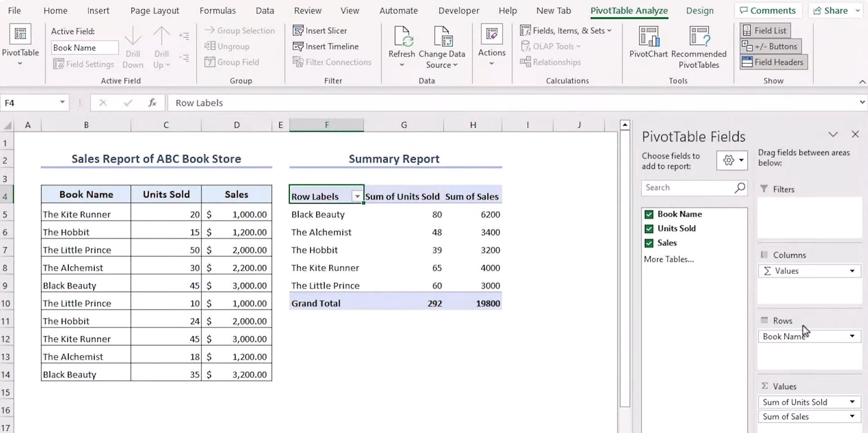Insert a Timeline
The image size is (868, 433).
(x=326, y=46)
